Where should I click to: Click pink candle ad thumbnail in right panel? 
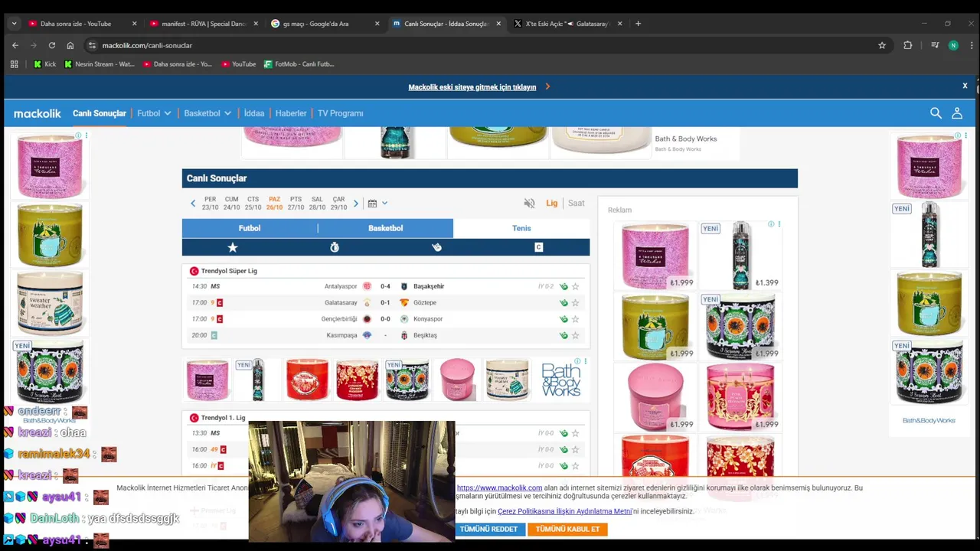coord(655,256)
